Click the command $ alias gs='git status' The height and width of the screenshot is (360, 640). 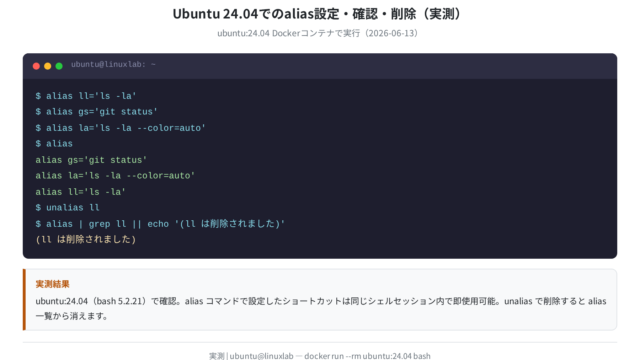tap(96, 112)
